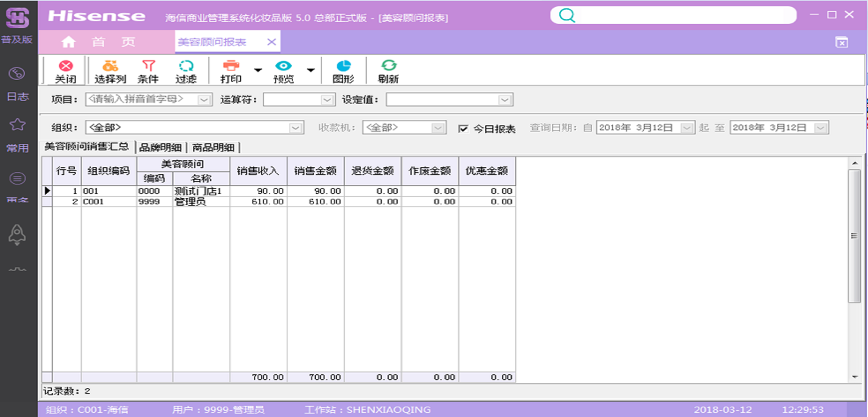Viewport: 868px width, 417px height.
Task: Open the 运算符 dropdown
Action: point(327,100)
